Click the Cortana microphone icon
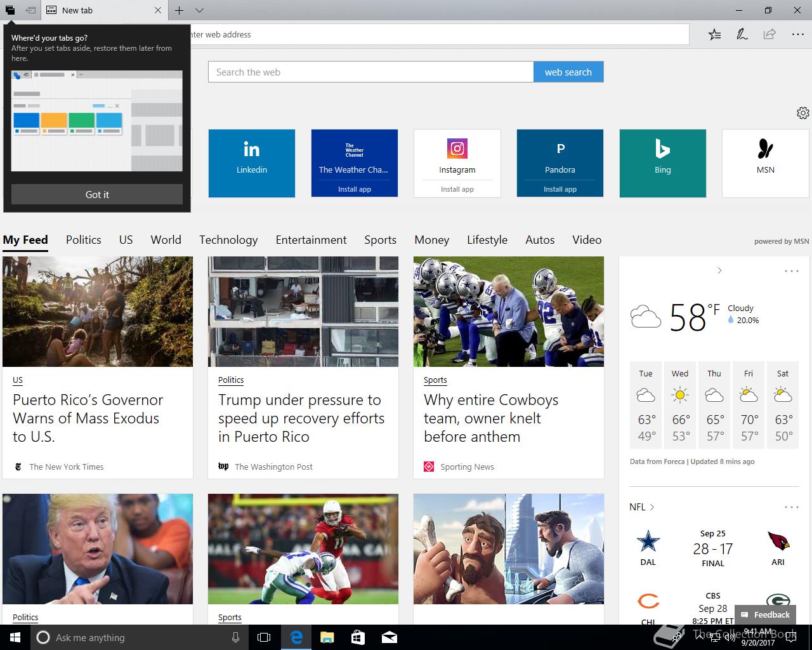Image resolution: width=812 pixels, height=650 pixels. point(236,637)
